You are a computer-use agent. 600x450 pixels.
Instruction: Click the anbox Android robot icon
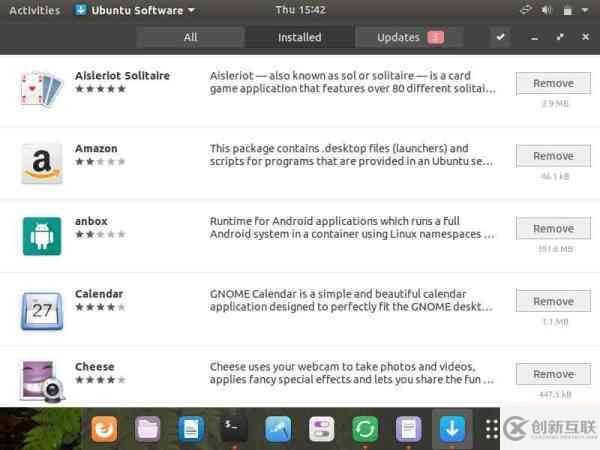42,236
